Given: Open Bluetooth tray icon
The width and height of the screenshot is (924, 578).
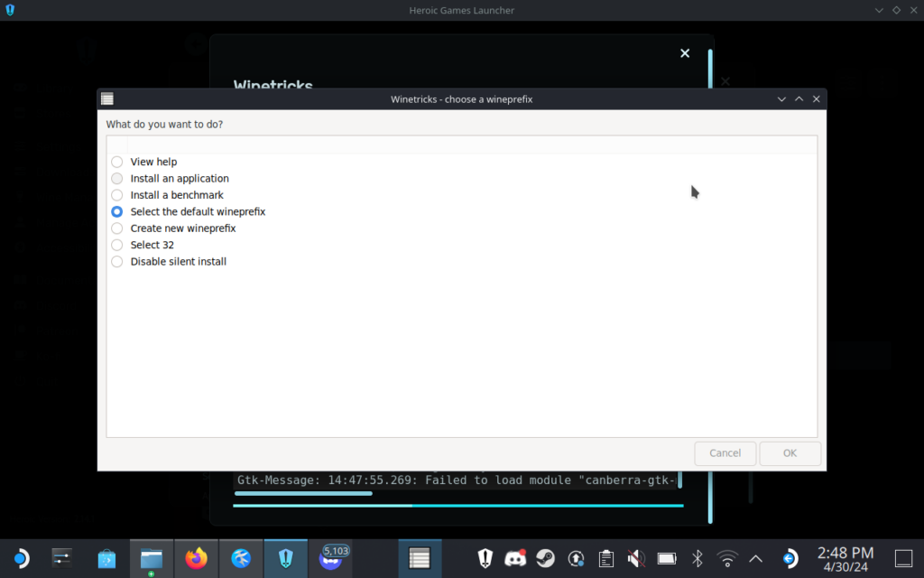Looking at the screenshot, I should (x=698, y=558).
